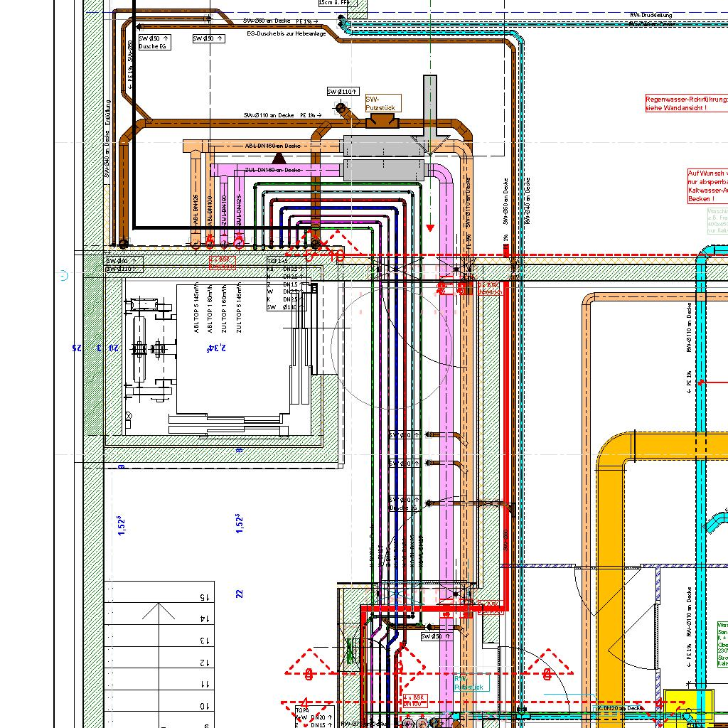Select the lower gray silencer box on ZUL duct
The image size is (728, 728).
[x=383, y=170]
